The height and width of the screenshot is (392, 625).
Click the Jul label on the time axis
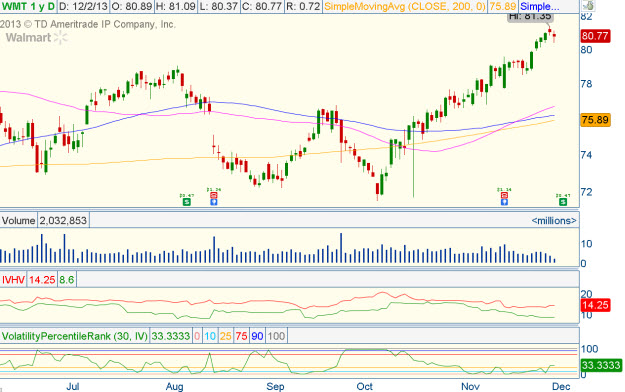pyautogui.click(x=73, y=386)
